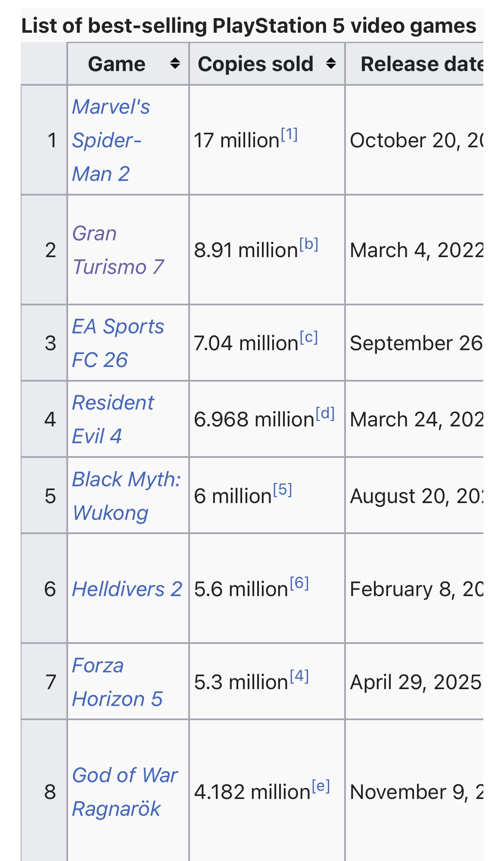This screenshot has width=504, height=861.
Task: Open citation [4] beside 5.3 million
Action: 299,676
